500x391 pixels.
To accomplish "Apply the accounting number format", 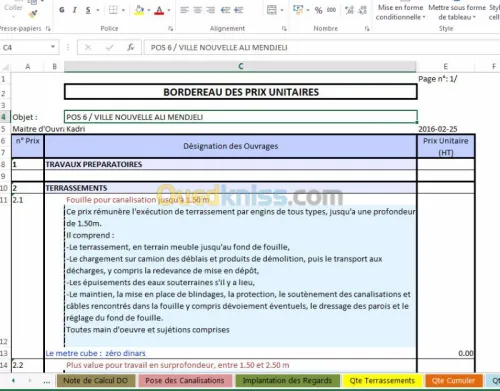I will point(297,10).
